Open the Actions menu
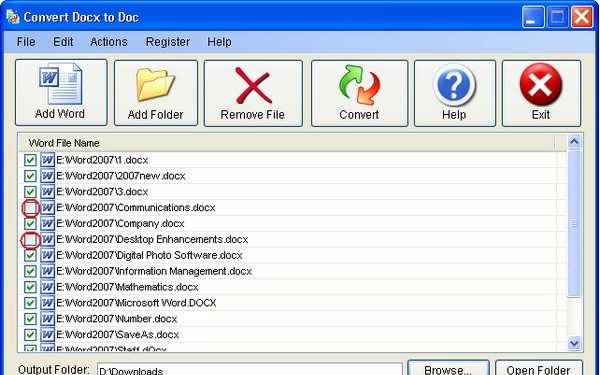Viewport: 600px width, 375px height. 109,42
